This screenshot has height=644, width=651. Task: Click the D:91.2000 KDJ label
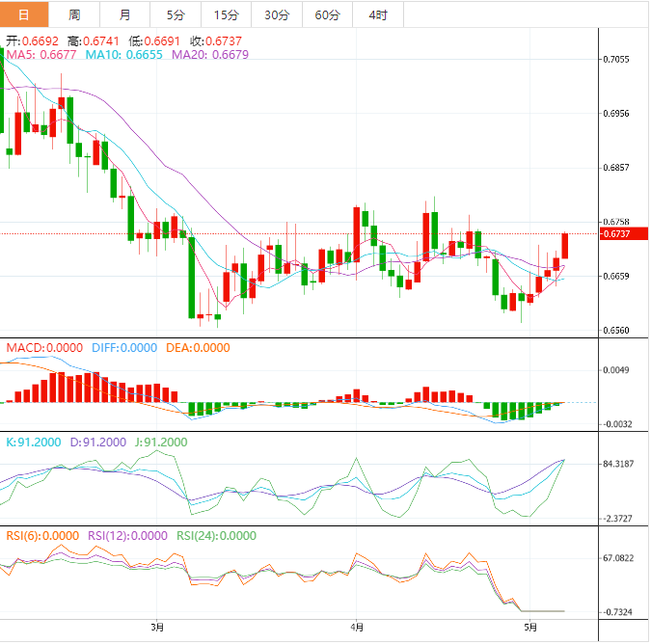[x=98, y=442]
